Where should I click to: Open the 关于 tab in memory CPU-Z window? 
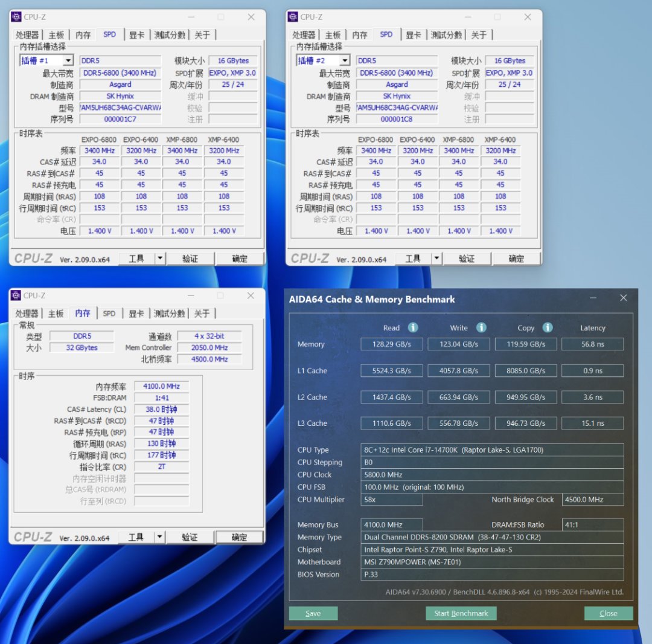point(202,314)
